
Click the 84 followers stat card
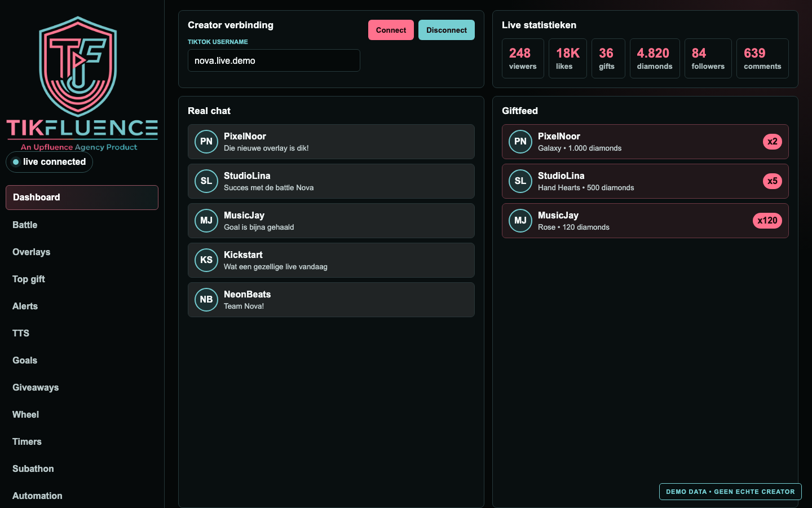[708, 58]
